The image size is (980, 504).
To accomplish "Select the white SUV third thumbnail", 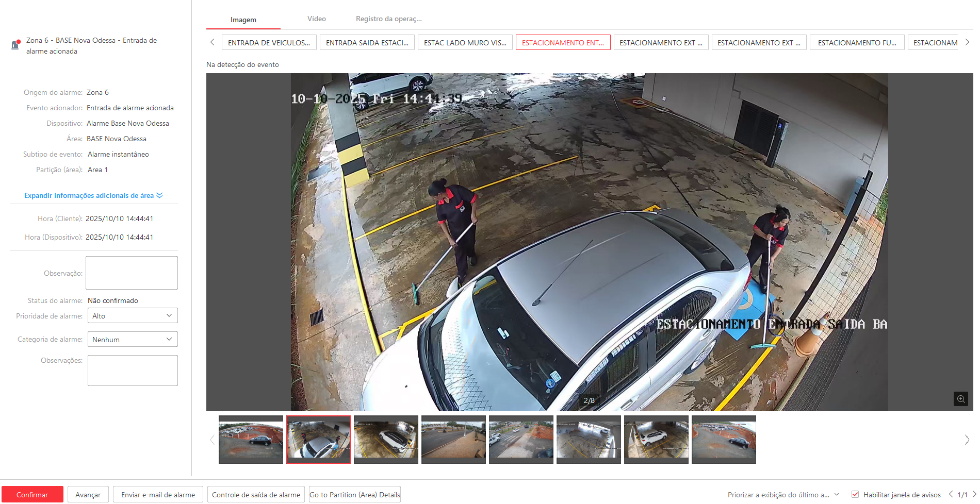I will 386,440.
